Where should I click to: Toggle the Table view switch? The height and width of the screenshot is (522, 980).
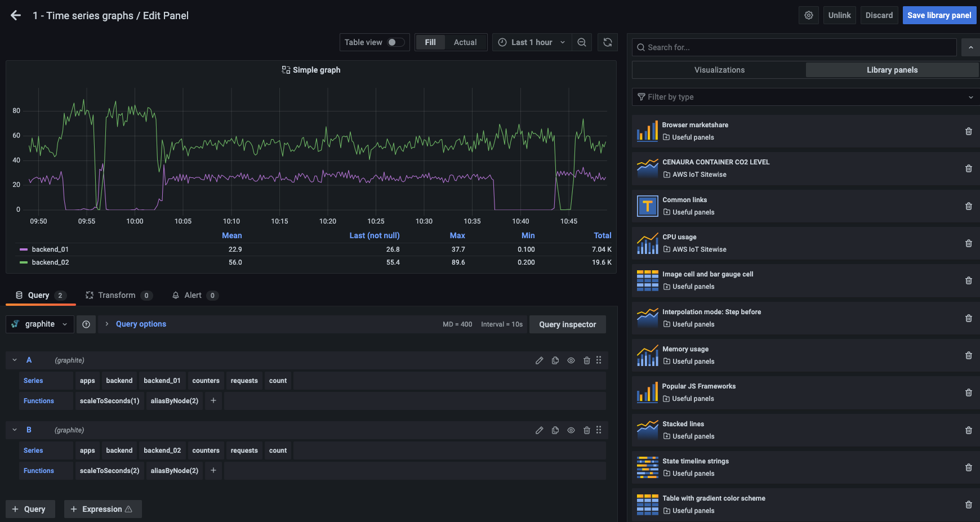tap(395, 42)
